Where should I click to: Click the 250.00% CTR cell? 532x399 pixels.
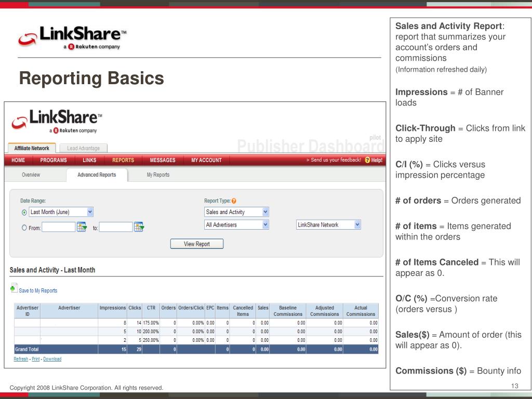[151, 340]
